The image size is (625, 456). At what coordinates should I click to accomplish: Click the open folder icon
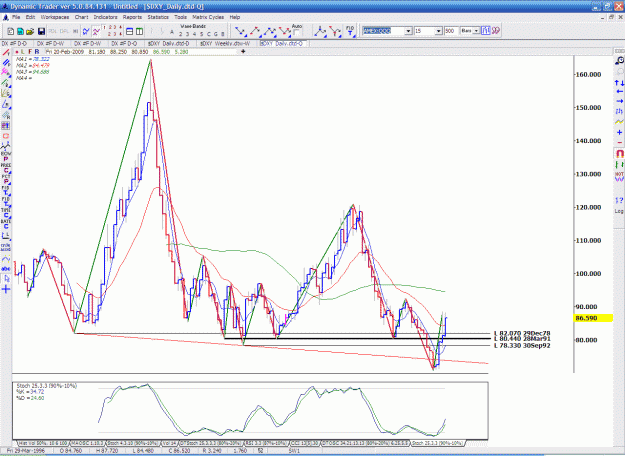[x=30, y=31]
